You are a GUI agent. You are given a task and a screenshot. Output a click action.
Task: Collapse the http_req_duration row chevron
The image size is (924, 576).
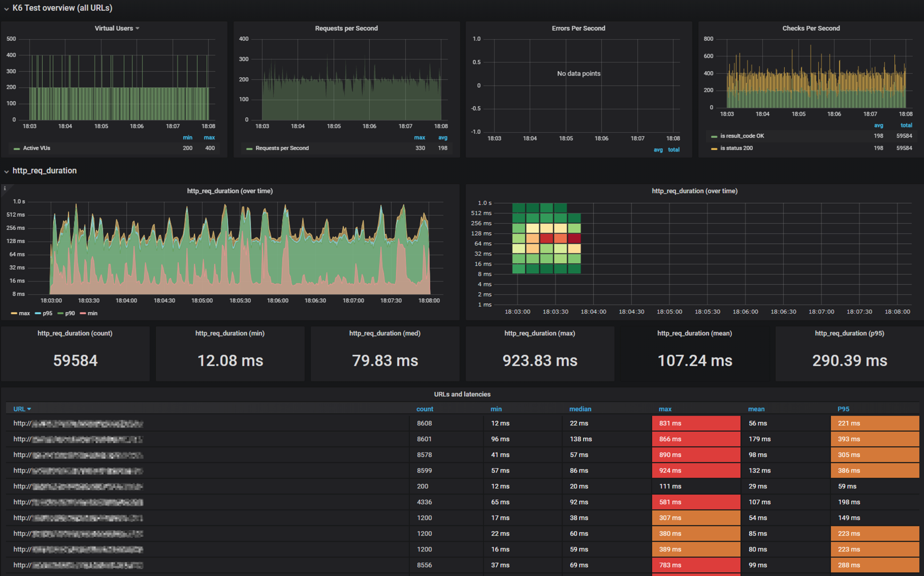click(7, 171)
